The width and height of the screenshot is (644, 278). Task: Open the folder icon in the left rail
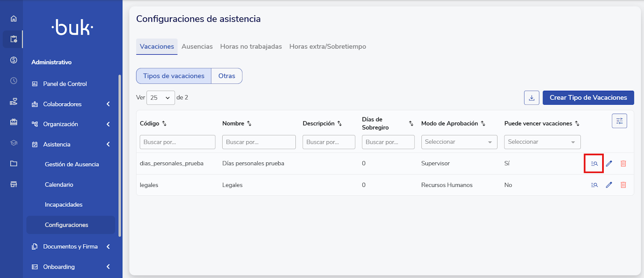(14, 164)
